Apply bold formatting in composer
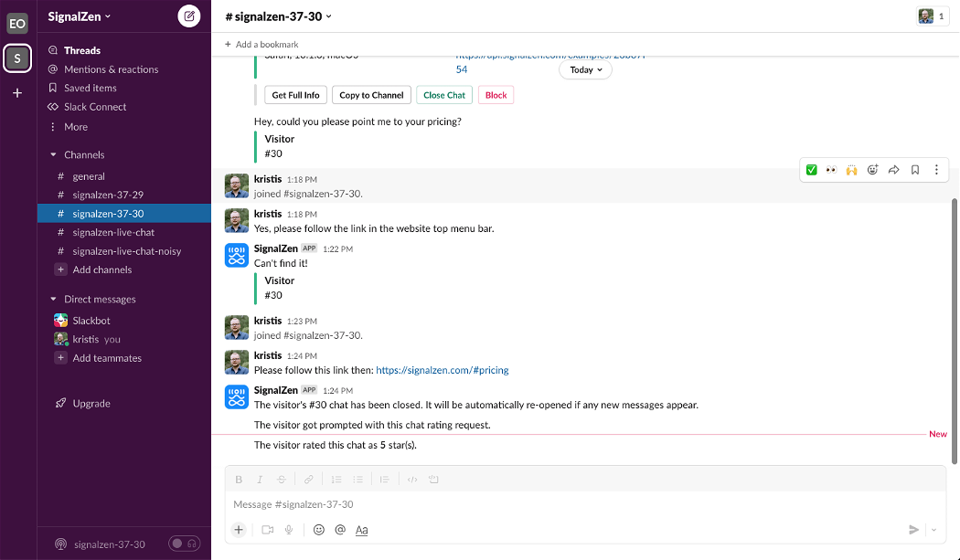Image resolution: width=960 pixels, height=560 pixels. (x=239, y=480)
